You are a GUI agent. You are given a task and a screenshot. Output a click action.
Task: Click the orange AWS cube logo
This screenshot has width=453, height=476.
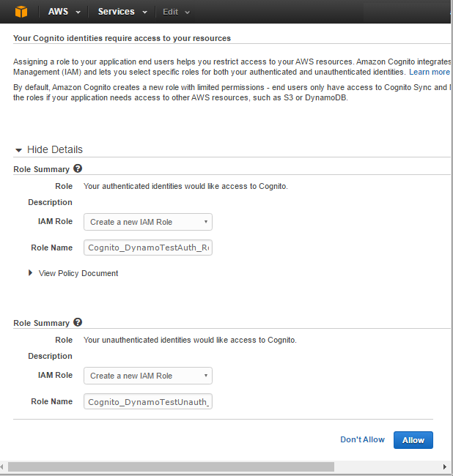point(21,12)
